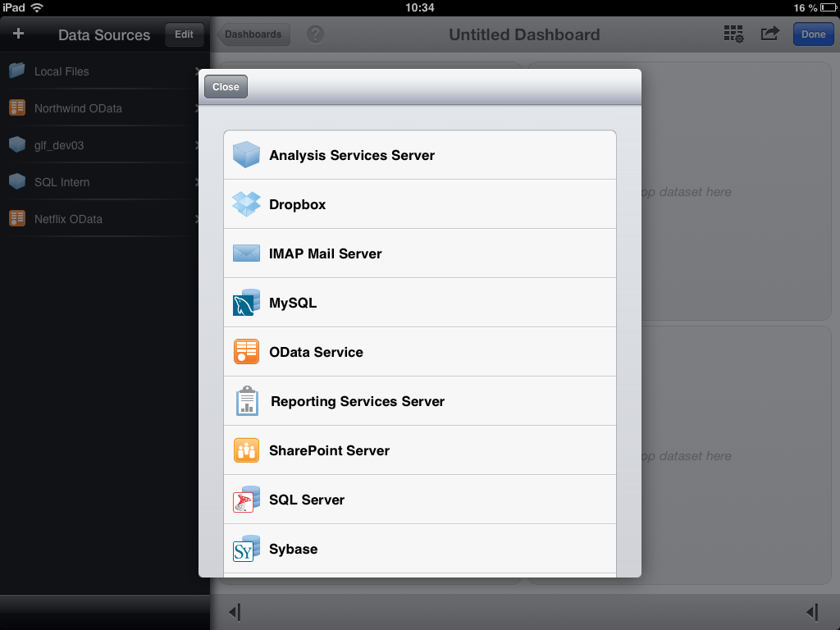Tap the Wi-Fi status icon
The width and height of the screenshot is (840, 630).
(37, 7)
